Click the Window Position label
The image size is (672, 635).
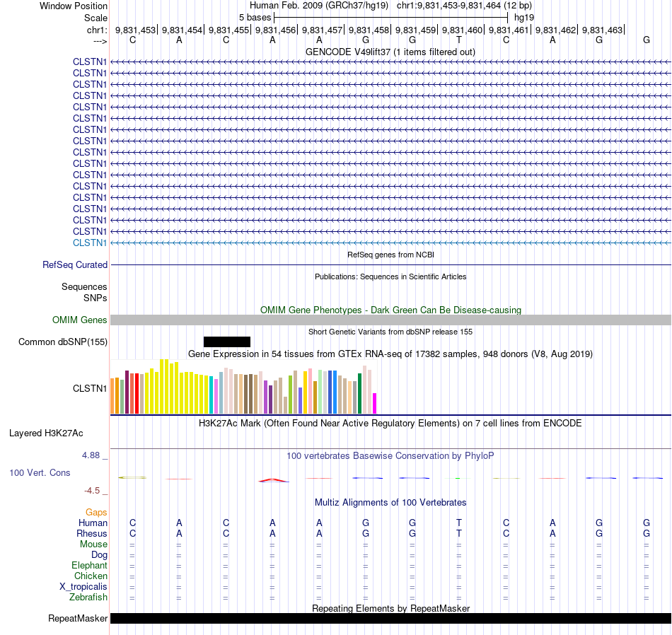tap(74, 6)
